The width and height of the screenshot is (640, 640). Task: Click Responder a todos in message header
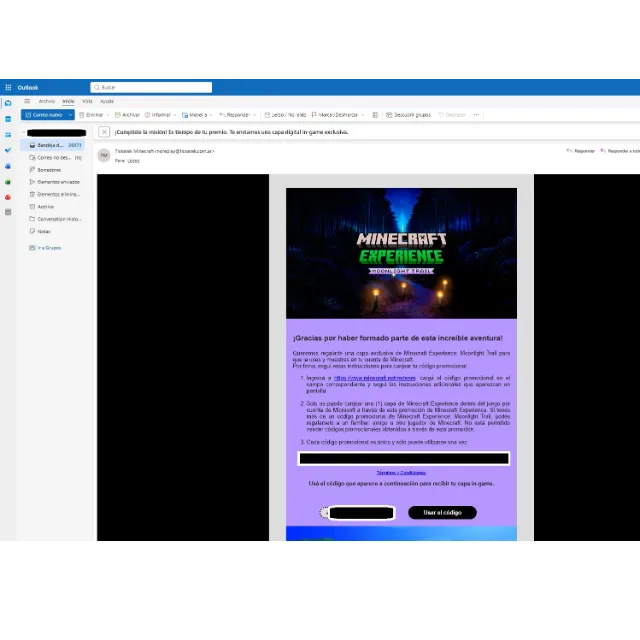pos(620,151)
